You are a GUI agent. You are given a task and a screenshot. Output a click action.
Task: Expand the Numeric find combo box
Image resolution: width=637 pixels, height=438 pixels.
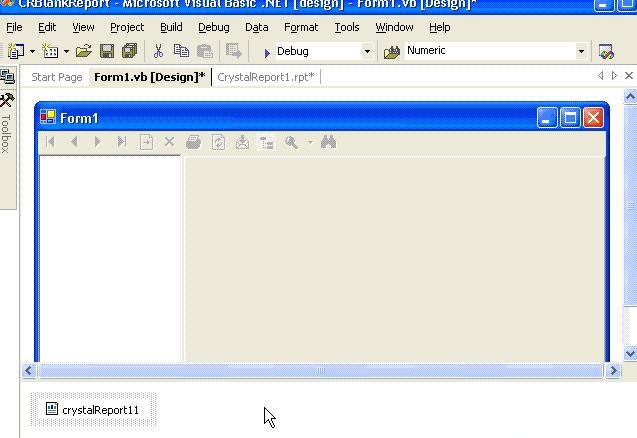tap(581, 51)
